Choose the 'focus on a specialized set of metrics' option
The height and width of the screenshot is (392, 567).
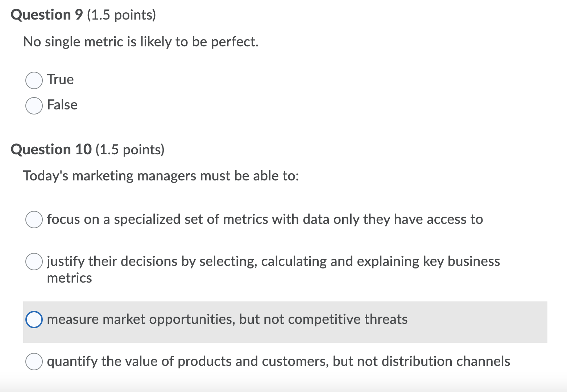pyautogui.click(x=34, y=219)
